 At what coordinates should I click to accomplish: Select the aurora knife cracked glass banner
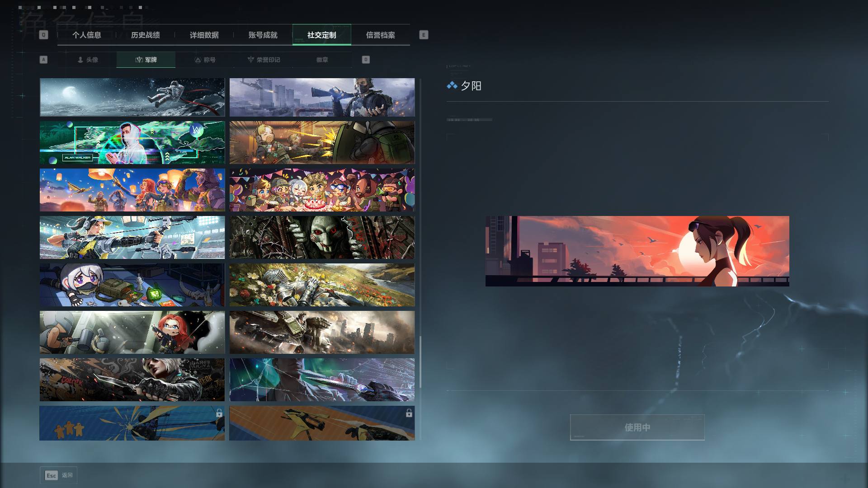coord(322,380)
